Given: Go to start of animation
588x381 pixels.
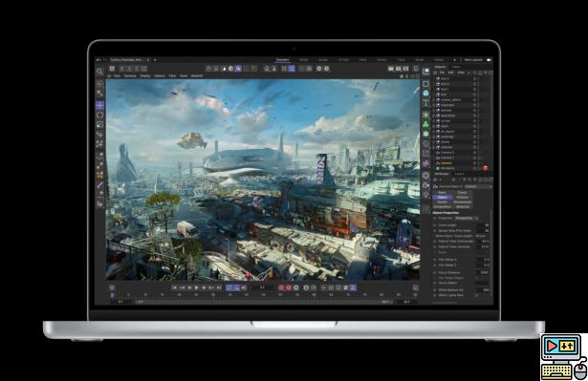Looking at the screenshot, I should click(x=174, y=287).
